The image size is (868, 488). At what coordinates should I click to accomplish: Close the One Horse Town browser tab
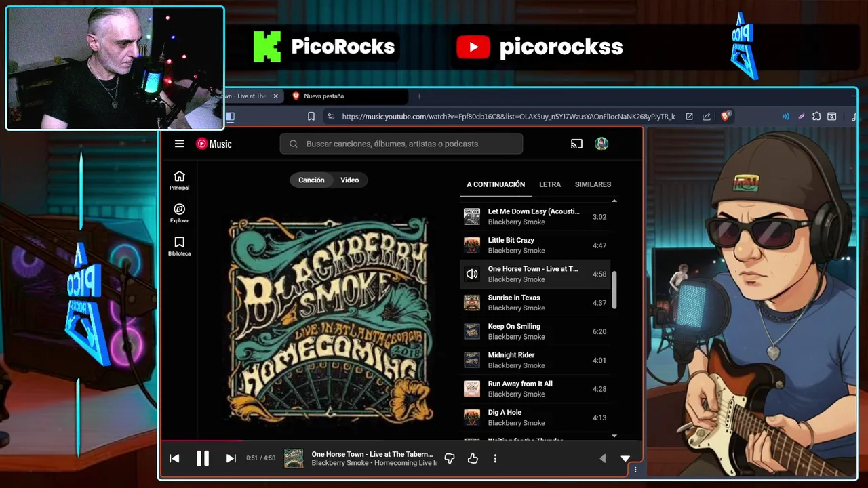[x=275, y=96]
